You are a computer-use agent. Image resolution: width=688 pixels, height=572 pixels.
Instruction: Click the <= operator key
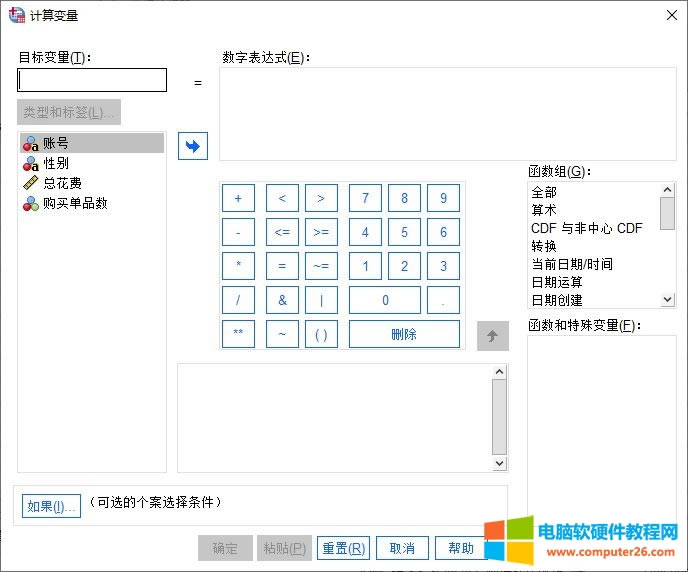[x=282, y=232]
